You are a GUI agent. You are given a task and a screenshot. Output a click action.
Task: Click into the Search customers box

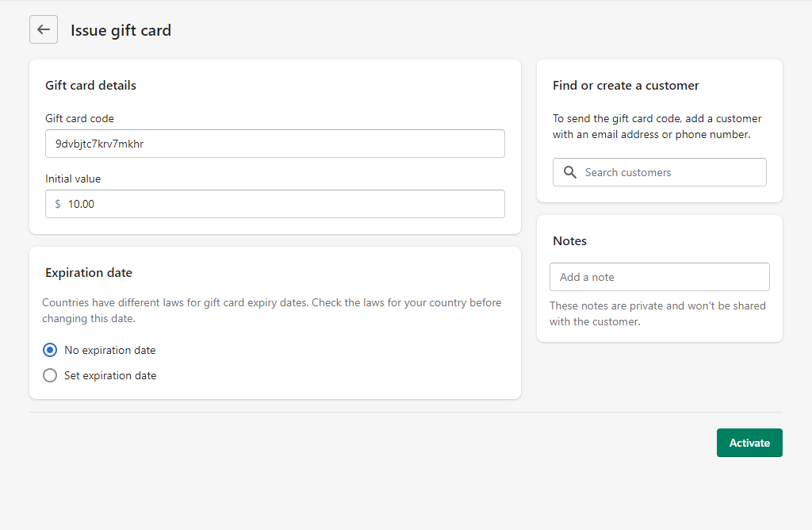[x=670, y=172]
